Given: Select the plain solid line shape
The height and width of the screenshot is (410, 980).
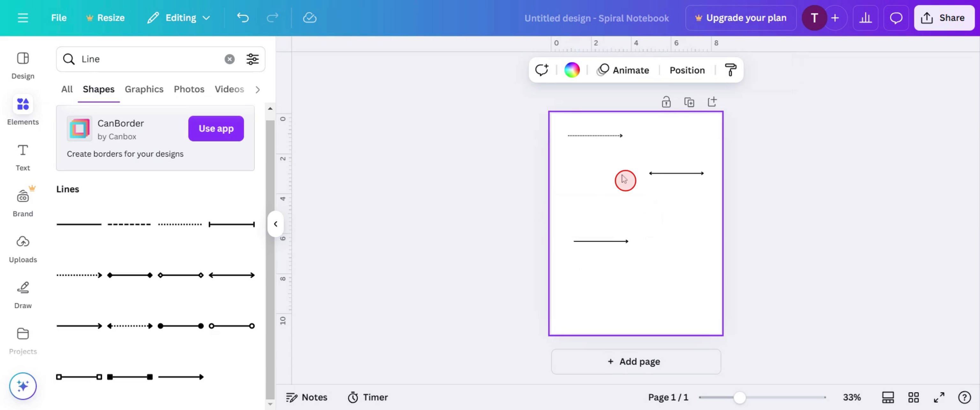Looking at the screenshot, I should (x=79, y=224).
